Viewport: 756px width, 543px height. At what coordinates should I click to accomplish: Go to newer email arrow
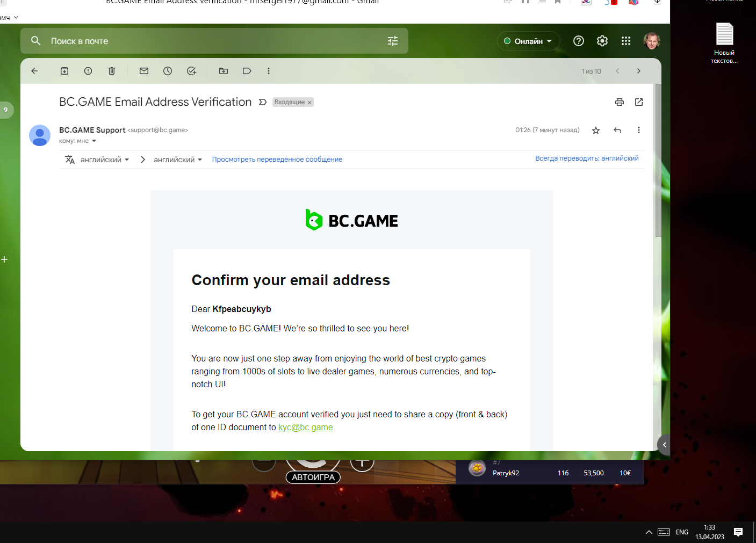click(x=617, y=71)
